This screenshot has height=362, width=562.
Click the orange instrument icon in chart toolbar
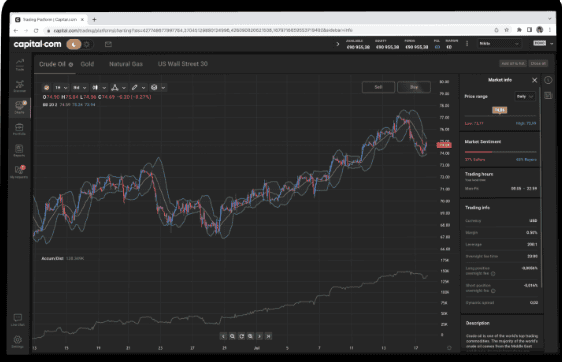pyautogui.click(x=46, y=87)
